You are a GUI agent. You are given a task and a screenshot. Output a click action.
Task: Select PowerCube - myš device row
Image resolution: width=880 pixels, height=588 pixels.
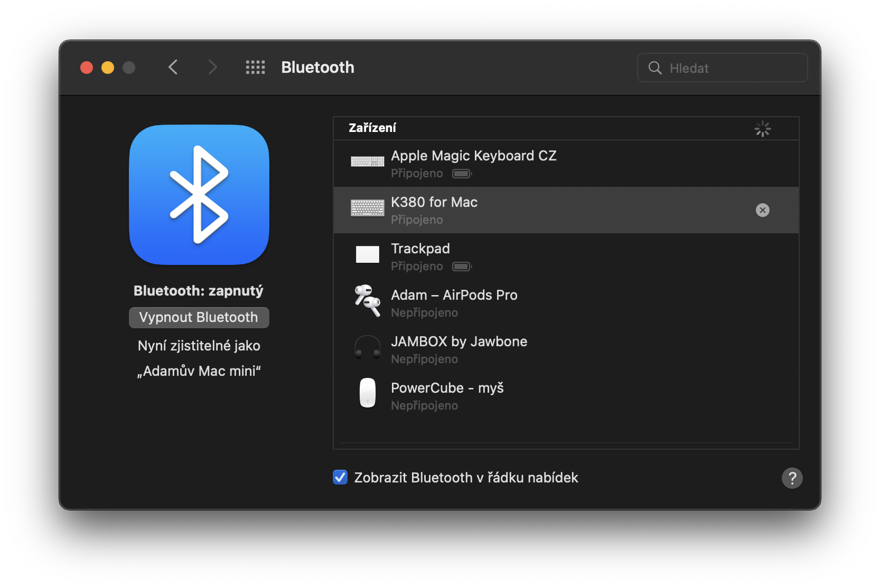pyautogui.click(x=565, y=396)
